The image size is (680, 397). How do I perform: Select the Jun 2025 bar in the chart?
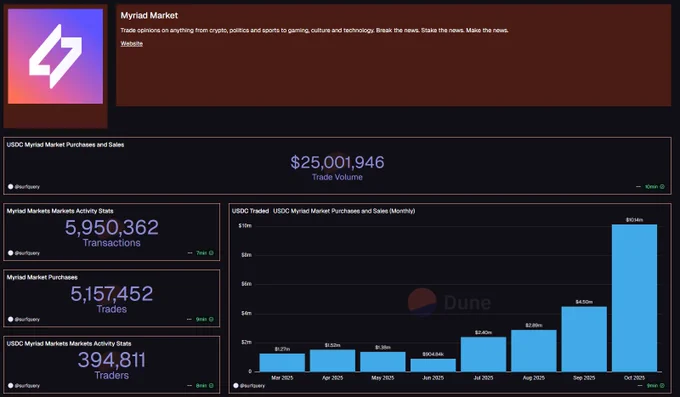click(x=433, y=365)
